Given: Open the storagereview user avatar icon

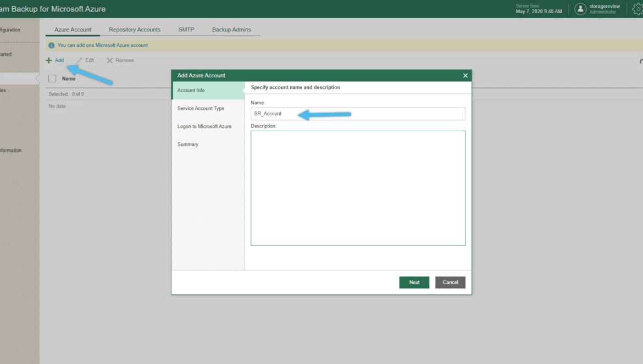Looking at the screenshot, I should [x=580, y=9].
